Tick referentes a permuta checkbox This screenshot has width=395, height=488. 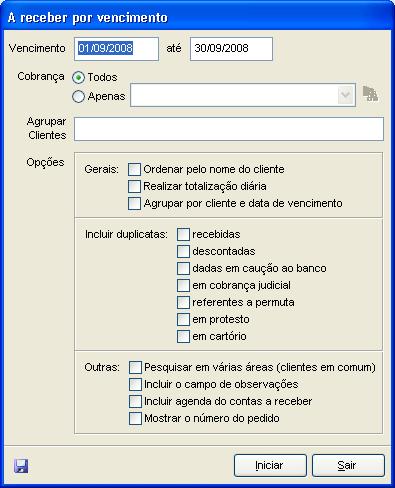tap(183, 302)
